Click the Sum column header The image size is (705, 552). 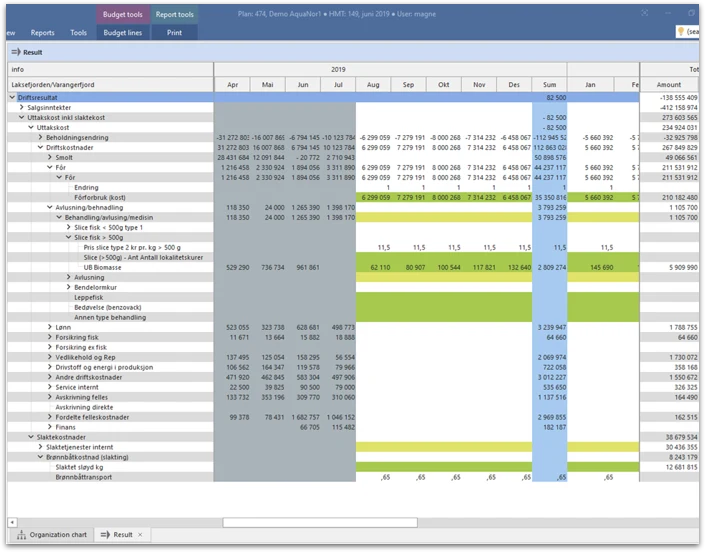click(549, 85)
